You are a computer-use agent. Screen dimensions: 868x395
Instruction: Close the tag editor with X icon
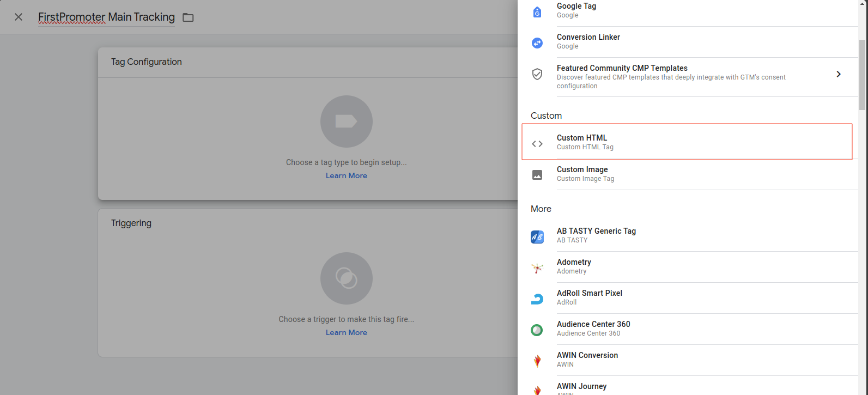(x=19, y=17)
